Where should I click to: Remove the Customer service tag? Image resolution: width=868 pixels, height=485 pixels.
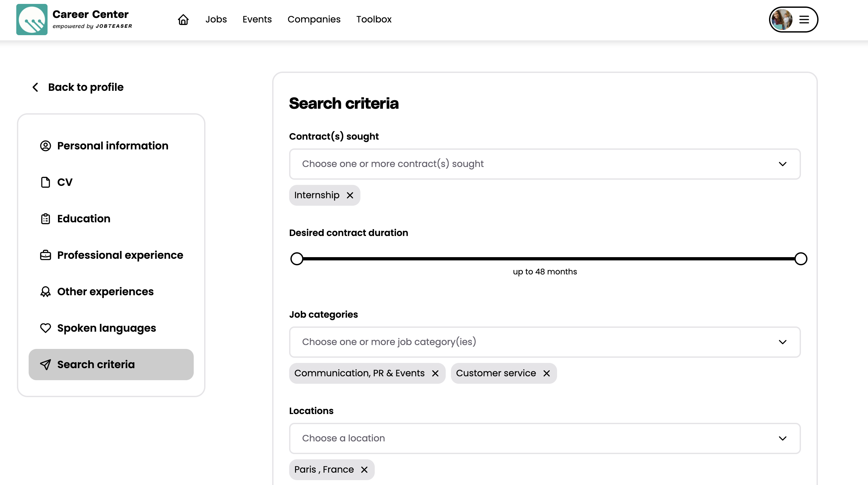point(546,373)
